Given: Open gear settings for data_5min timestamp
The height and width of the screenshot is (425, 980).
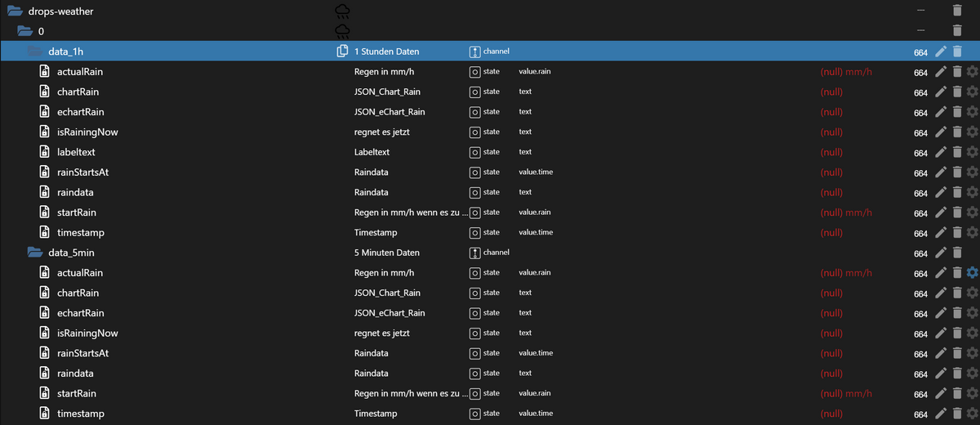Looking at the screenshot, I should [972, 414].
